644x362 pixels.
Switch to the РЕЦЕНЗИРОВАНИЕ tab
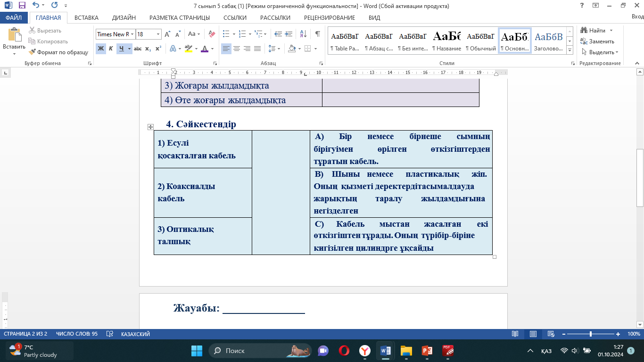[x=330, y=18]
